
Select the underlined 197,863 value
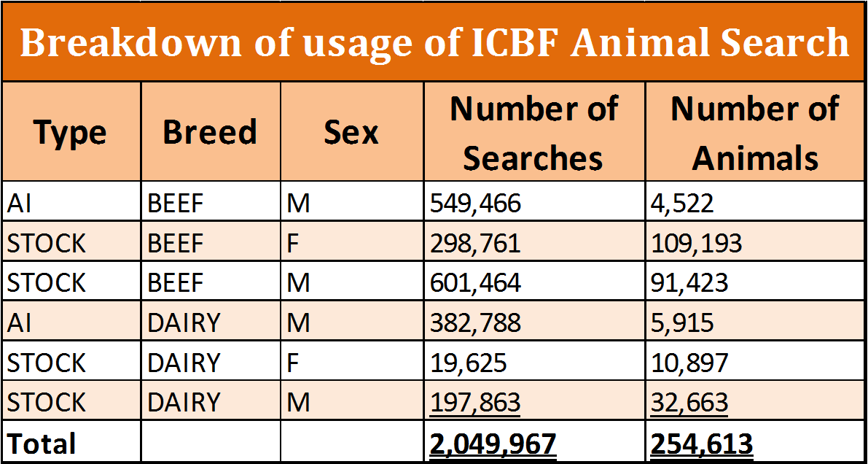click(x=475, y=403)
